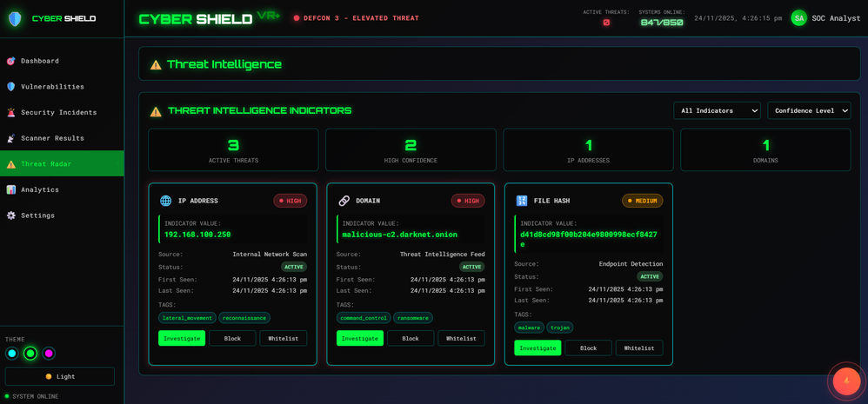Open Security Incidents siren icon
This screenshot has height=404, width=868.
10,112
